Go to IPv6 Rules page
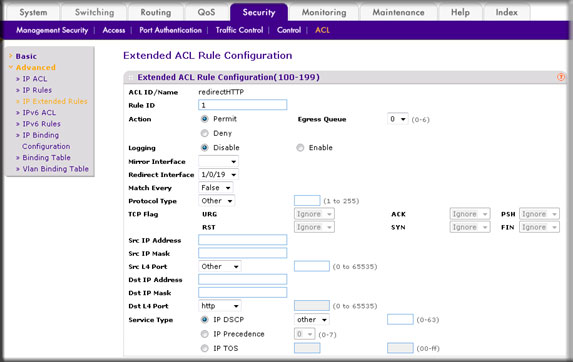This screenshot has width=573, height=362. click(x=41, y=124)
